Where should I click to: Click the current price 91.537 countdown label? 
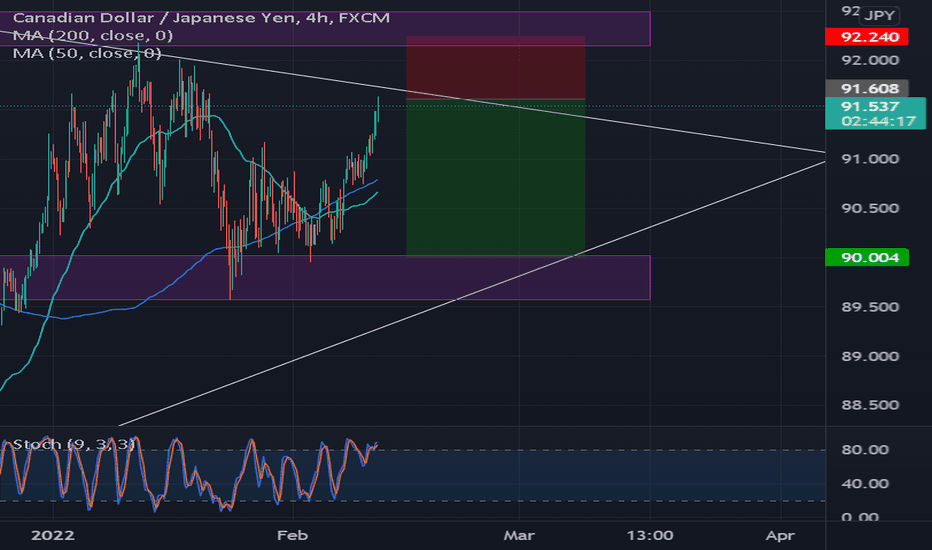click(876, 114)
